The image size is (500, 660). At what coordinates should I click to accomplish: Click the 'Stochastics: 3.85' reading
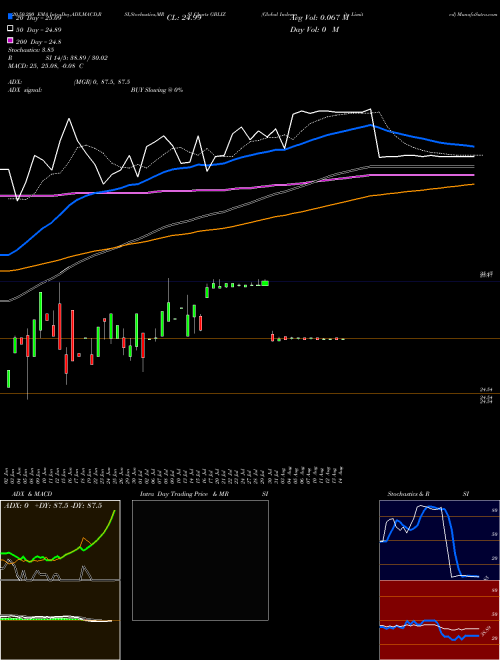pyautogui.click(x=31, y=50)
